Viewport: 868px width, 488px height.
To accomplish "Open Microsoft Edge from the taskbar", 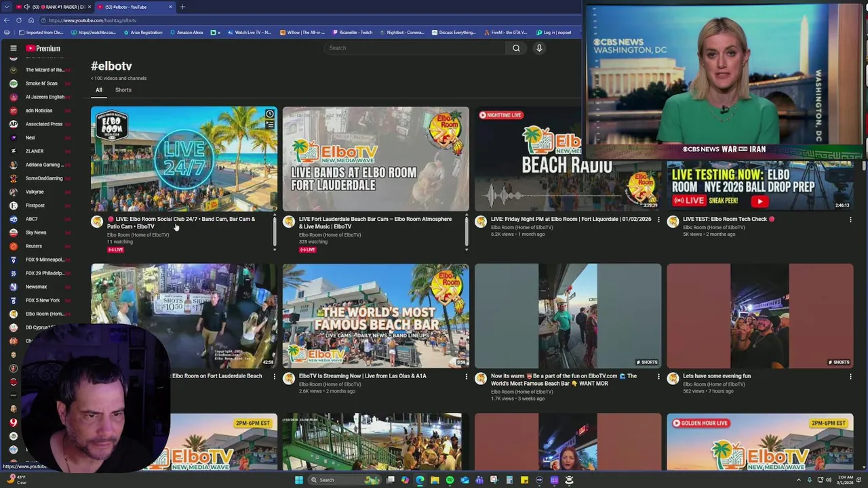I will [420, 480].
